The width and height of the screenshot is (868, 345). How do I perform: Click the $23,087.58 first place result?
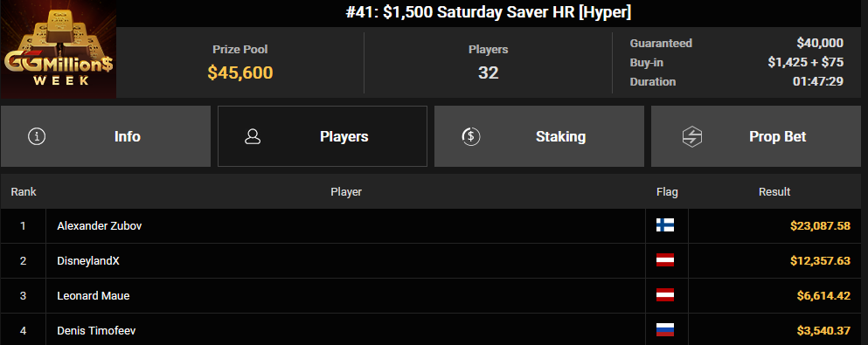pyautogui.click(x=821, y=225)
